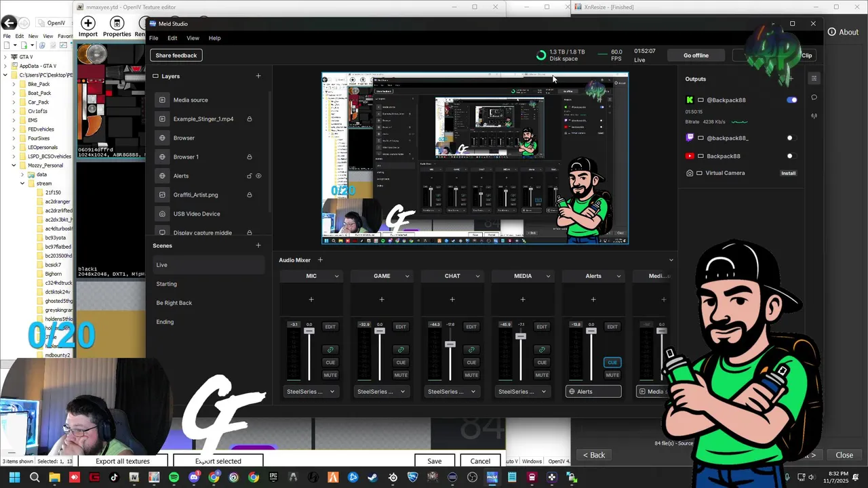Toggle link icon on MIC channel
Viewport: 868px width, 488px height.
coord(330,350)
